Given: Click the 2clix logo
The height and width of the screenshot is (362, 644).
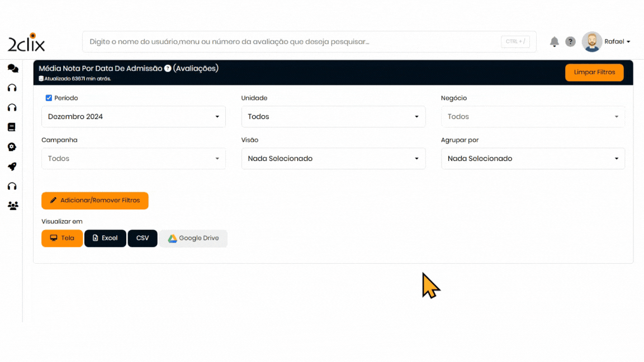Looking at the screenshot, I should (x=26, y=43).
